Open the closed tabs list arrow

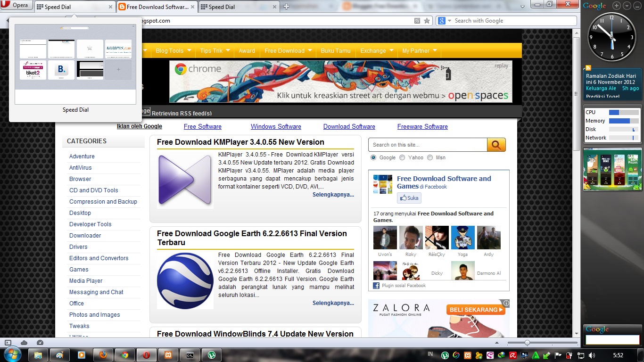pyautogui.click(x=522, y=6)
